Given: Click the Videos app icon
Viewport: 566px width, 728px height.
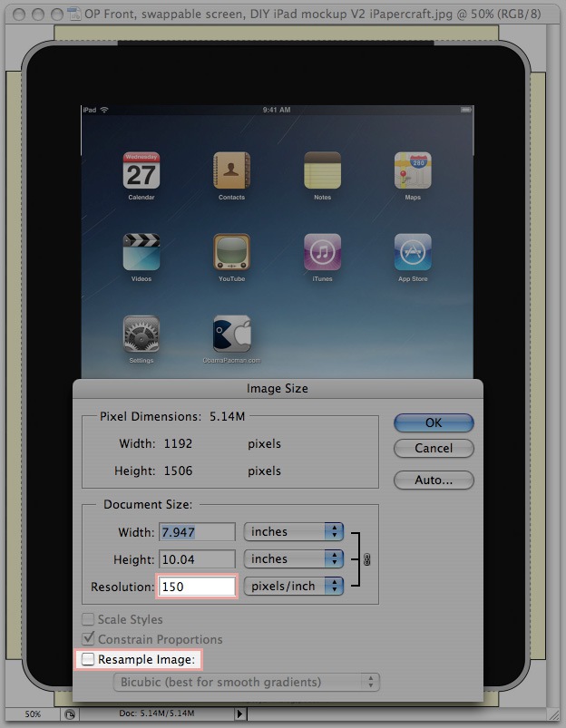Looking at the screenshot, I should [141, 252].
